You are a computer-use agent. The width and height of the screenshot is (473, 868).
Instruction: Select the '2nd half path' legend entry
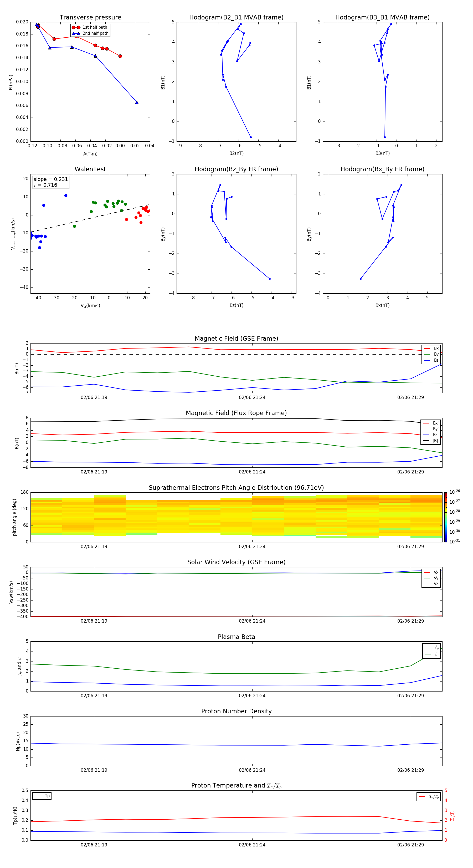[90, 33]
